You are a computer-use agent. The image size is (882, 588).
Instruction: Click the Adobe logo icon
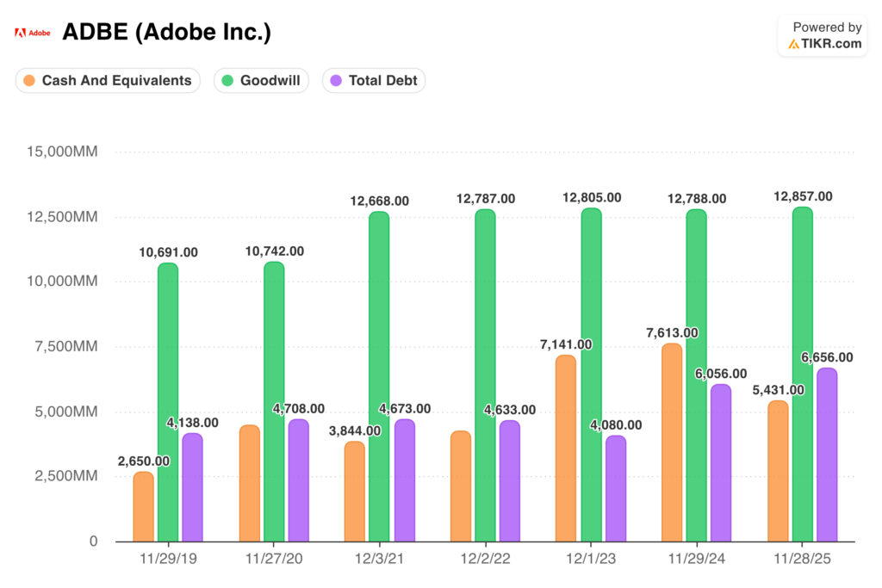coord(33,33)
